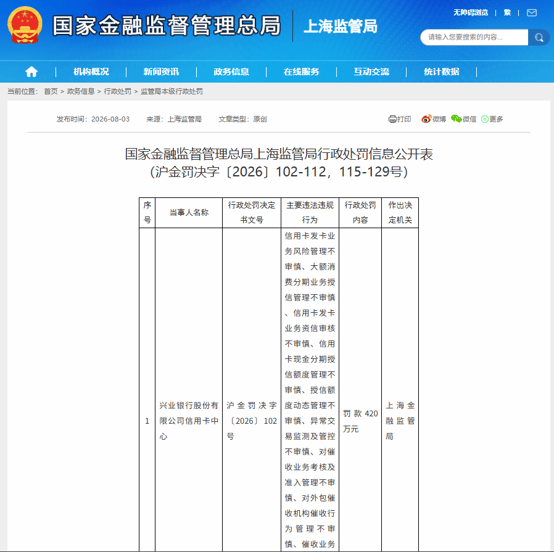Open 监管局本级行政处罚 breadcrumb link
Viewport: 554px width, 552px height.
(172, 92)
